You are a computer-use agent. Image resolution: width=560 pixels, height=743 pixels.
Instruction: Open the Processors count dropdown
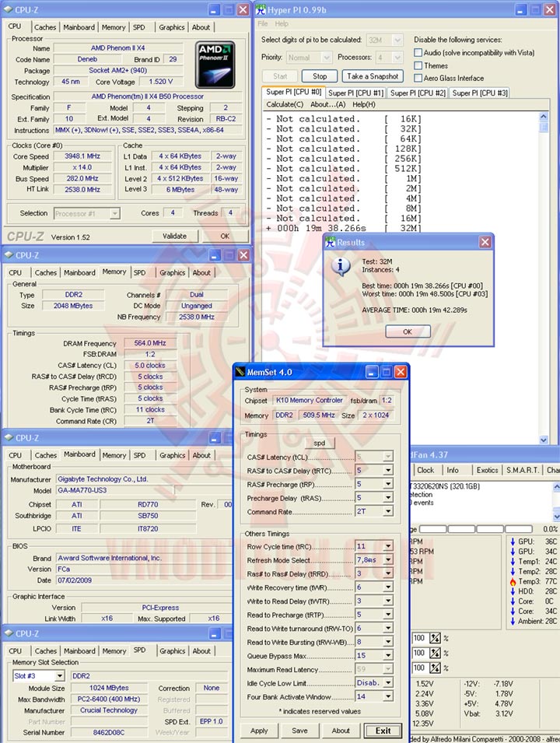click(x=397, y=58)
